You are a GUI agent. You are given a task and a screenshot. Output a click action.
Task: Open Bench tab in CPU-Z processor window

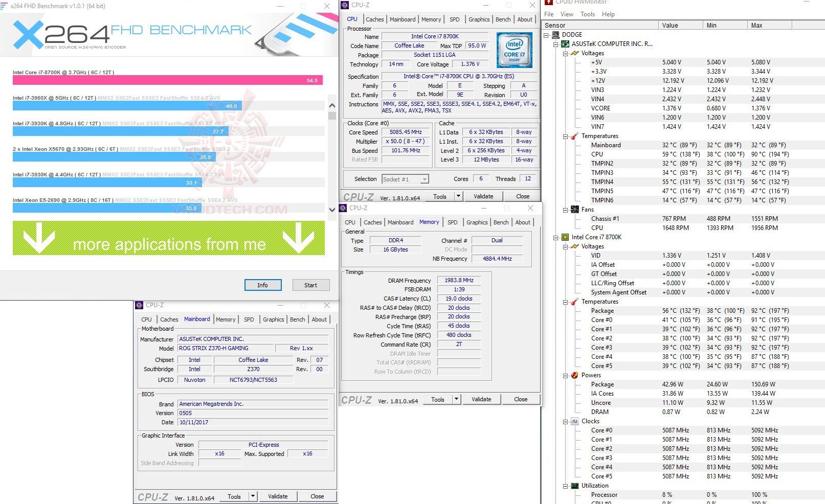pos(503,19)
